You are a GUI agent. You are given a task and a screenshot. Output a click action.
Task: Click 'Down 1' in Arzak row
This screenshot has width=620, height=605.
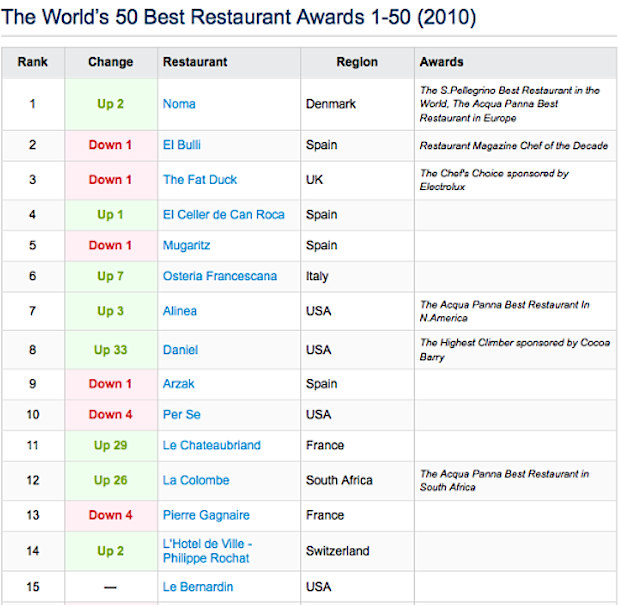coord(111,384)
